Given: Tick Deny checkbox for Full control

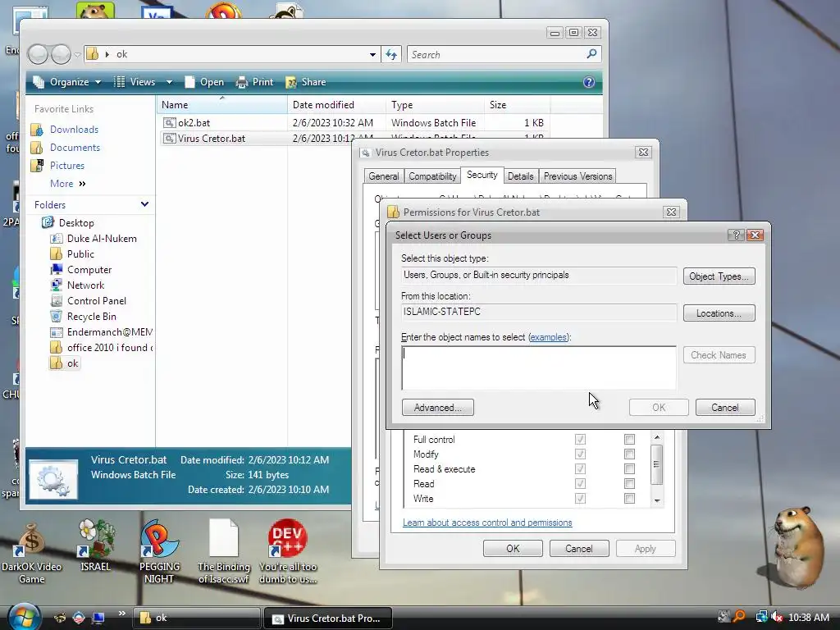Looking at the screenshot, I should 629,440.
